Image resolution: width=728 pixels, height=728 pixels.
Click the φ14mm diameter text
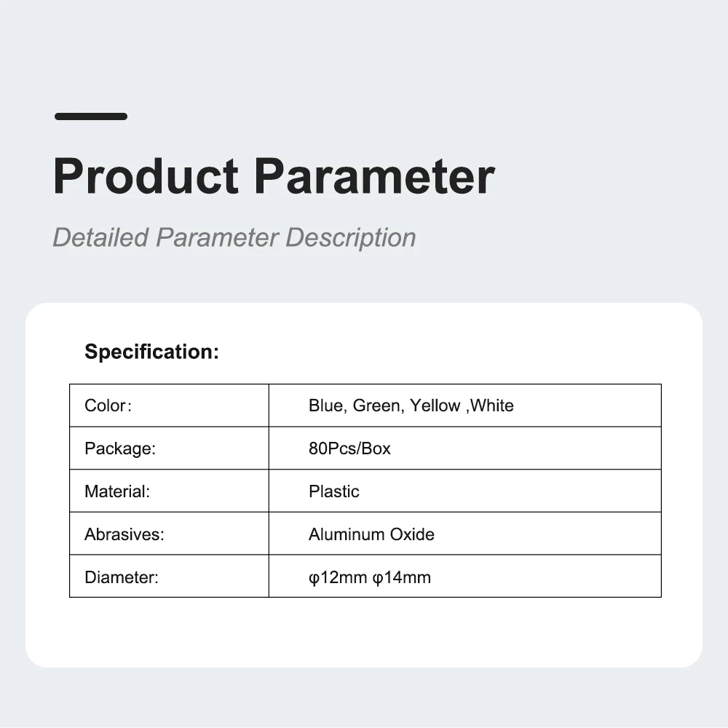point(402,577)
